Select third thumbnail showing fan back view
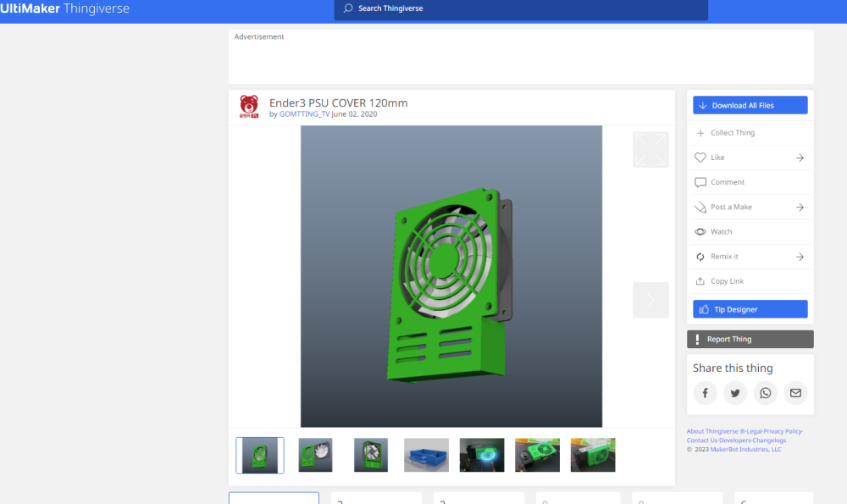 [371, 455]
